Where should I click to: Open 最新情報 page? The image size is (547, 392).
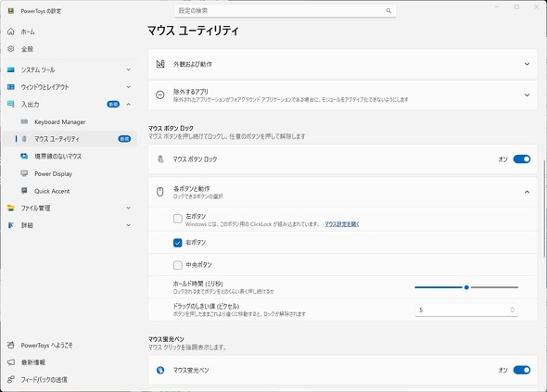(70, 362)
